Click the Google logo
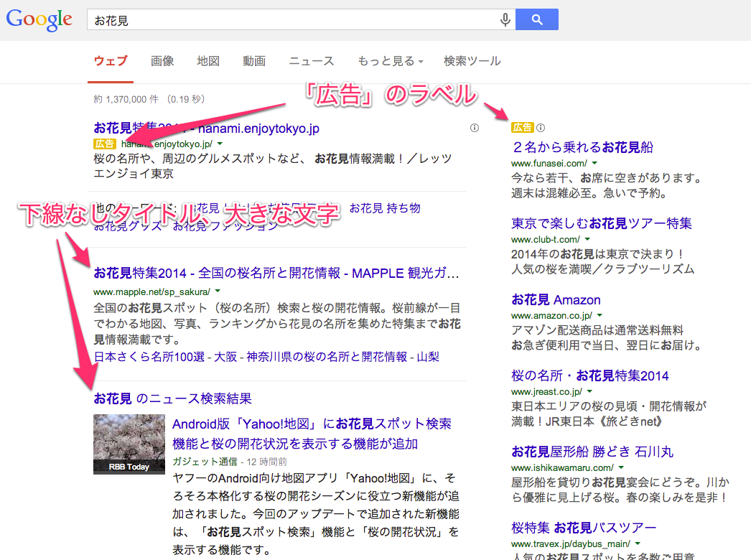Viewport: 751px width, 560px height. (39, 19)
